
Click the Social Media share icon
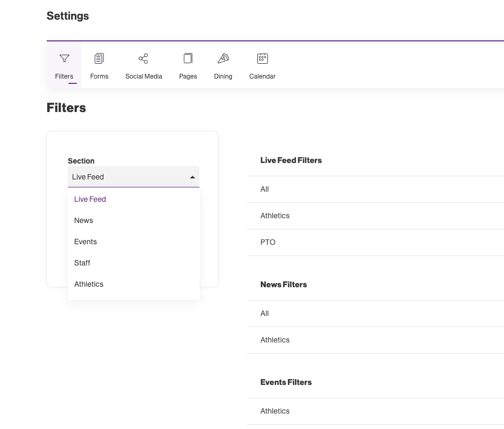(x=143, y=58)
